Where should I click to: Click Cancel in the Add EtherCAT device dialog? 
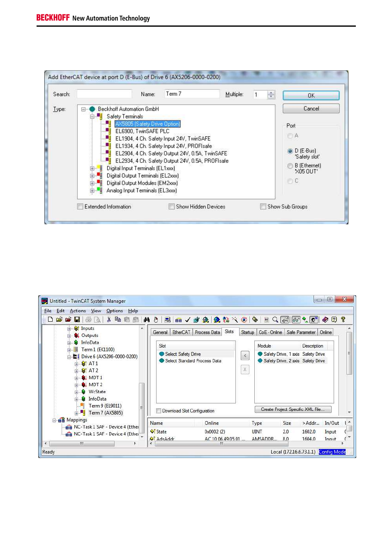coord(311,108)
